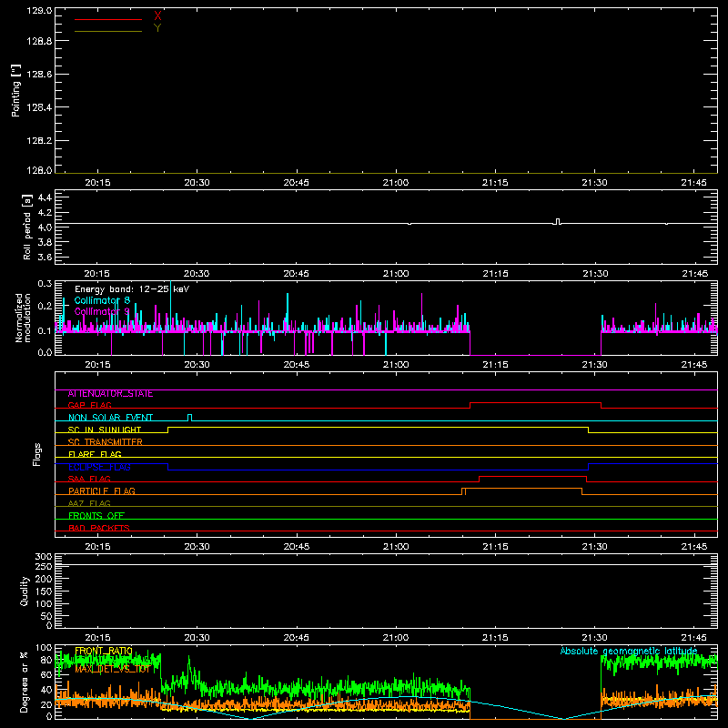Viewport: 728px width, 728px height.
Task: Click the 'Roll period [s]' axis title
Action: (27, 227)
